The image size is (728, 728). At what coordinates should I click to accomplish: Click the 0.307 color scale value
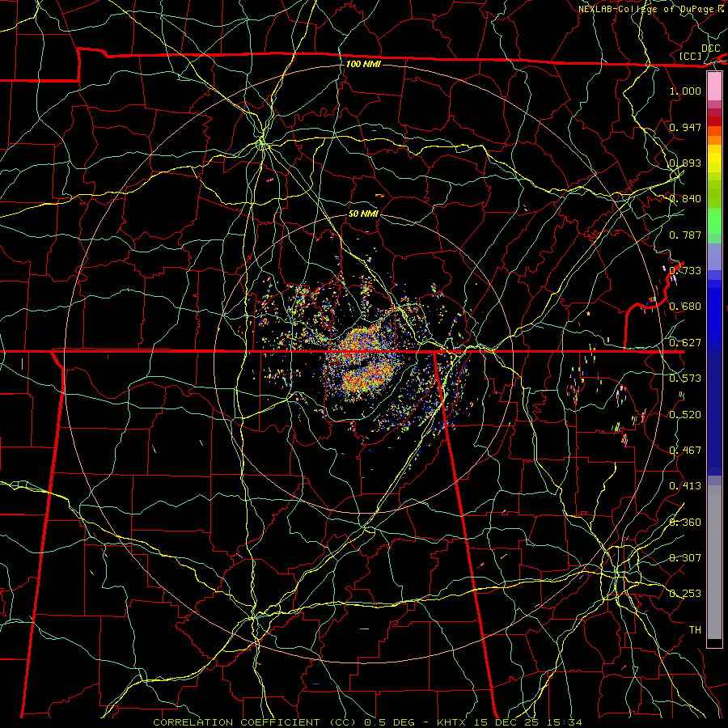click(x=685, y=558)
